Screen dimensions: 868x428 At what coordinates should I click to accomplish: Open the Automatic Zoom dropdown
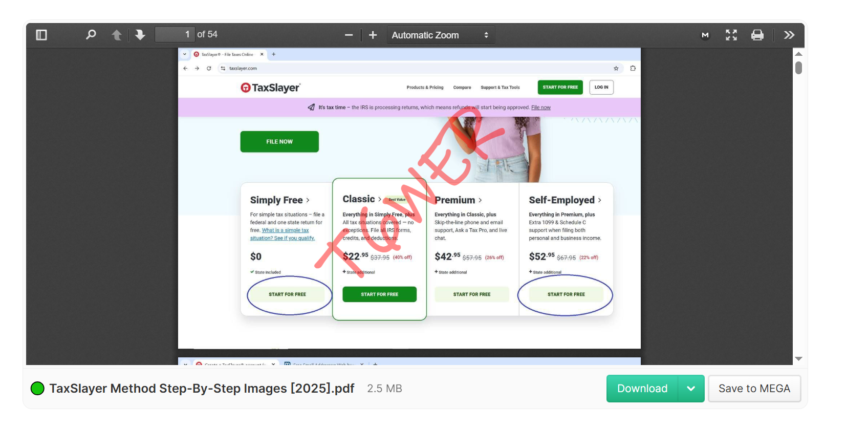click(x=441, y=35)
